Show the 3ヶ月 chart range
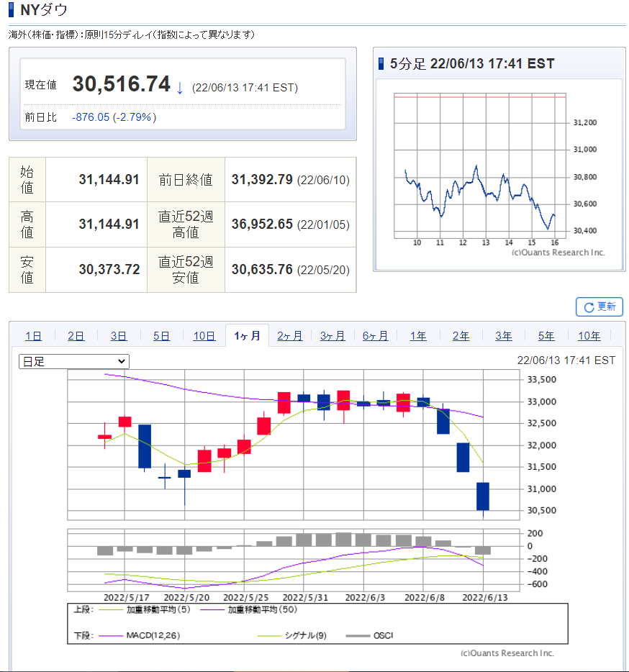629x672 pixels. (x=332, y=336)
